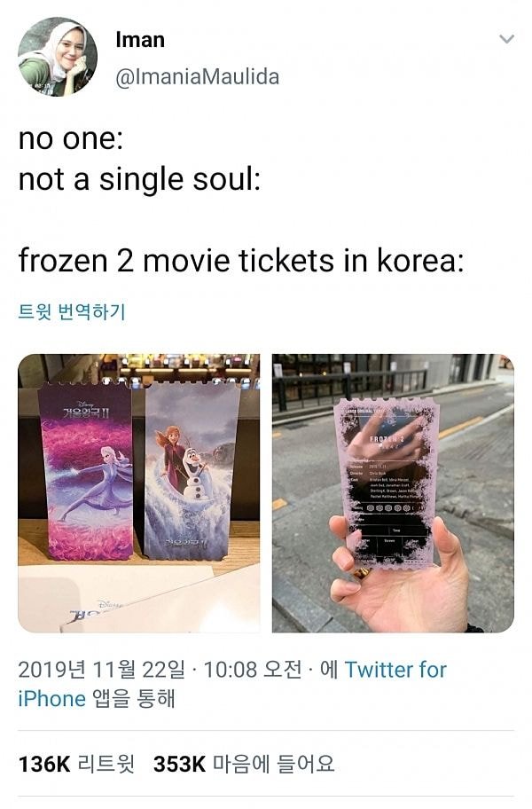Screen dimensions: 532x809
Task: Expand the tweet options chevron
Action: 507,39
